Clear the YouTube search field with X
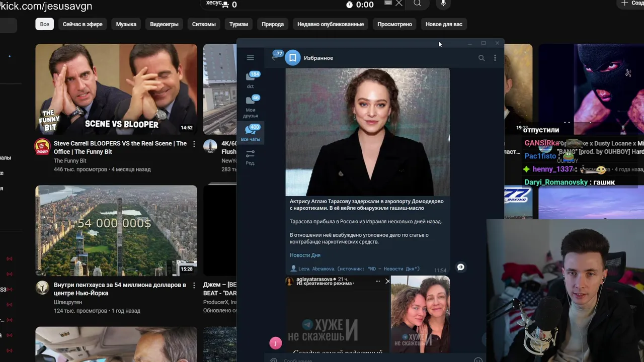 pos(399,3)
